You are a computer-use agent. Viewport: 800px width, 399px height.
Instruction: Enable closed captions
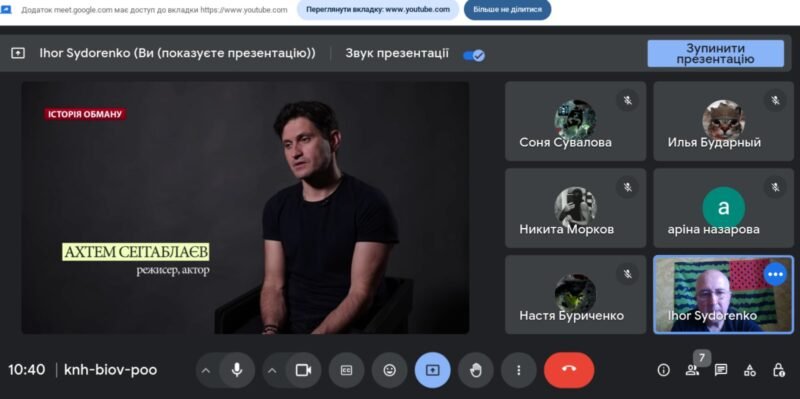[346, 370]
